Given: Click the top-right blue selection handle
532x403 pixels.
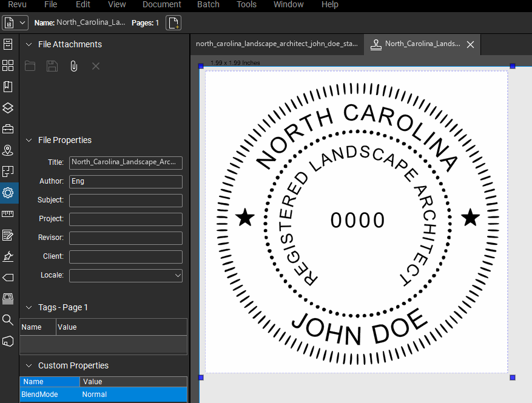Looking at the screenshot, I should (513, 66).
